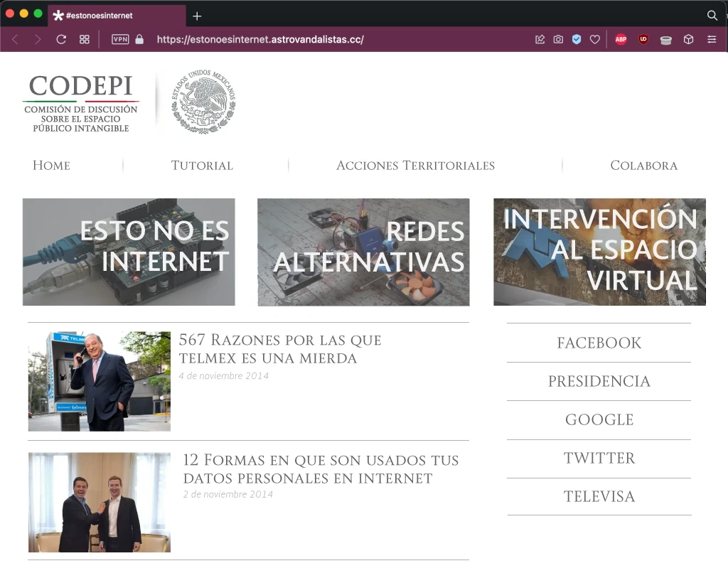Open a new tab with plus button
This screenshot has width=728, height=578.
197,16
